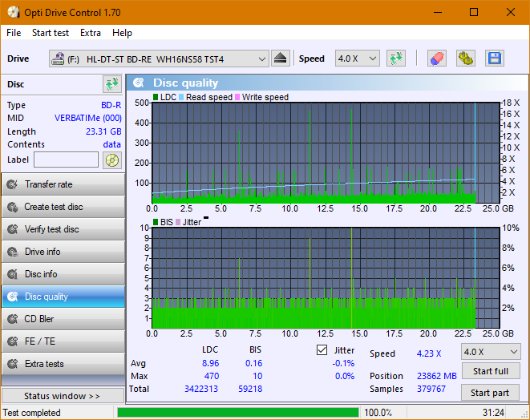Click the Test completed status text
This screenshot has width=530, height=420.
click(32, 413)
